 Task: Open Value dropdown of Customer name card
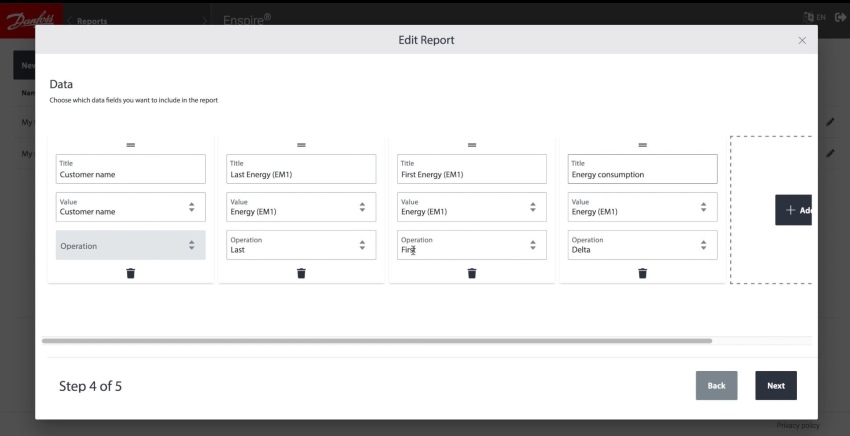[x=131, y=207]
